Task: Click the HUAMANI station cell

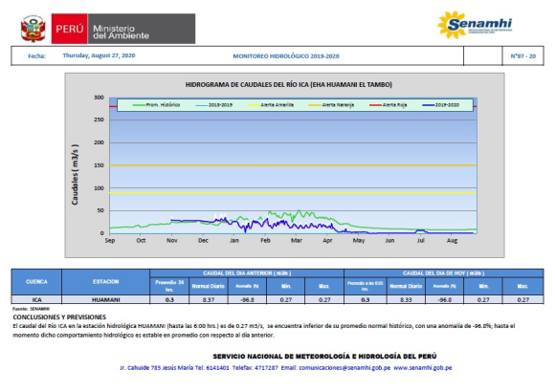Action: (106, 299)
